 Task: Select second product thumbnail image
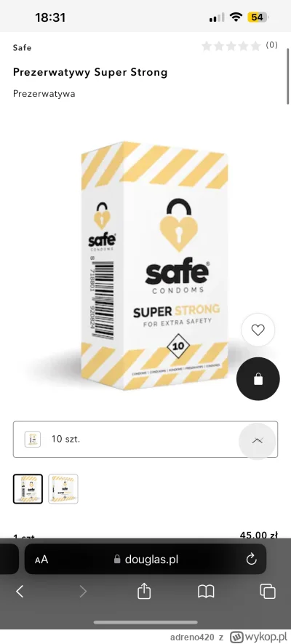click(x=63, y=489)
